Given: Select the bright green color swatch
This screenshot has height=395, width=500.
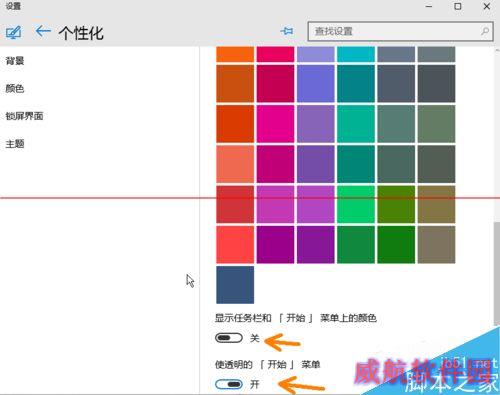Looking at the screenshot, I should point(356,204).
